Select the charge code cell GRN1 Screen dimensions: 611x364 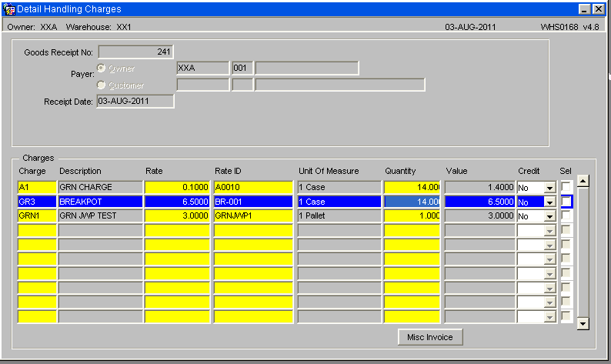[37, 215]
